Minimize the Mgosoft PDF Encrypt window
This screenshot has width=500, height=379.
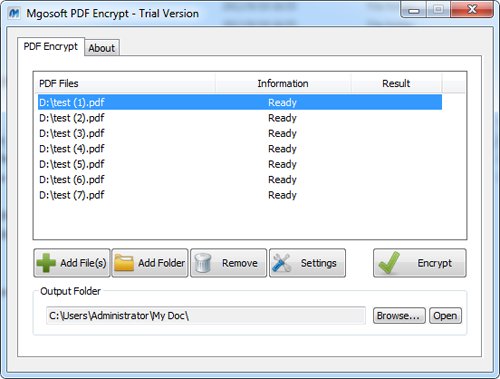[x=414, y=10]
